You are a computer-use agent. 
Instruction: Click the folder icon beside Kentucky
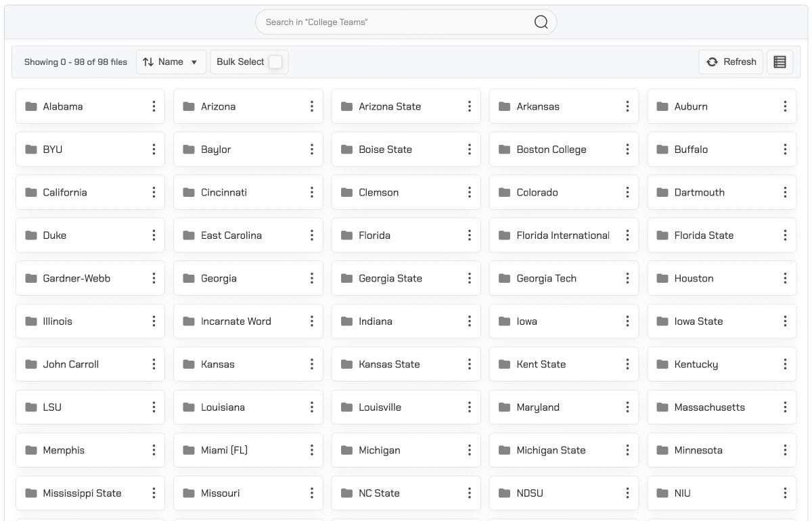(662, 364)
